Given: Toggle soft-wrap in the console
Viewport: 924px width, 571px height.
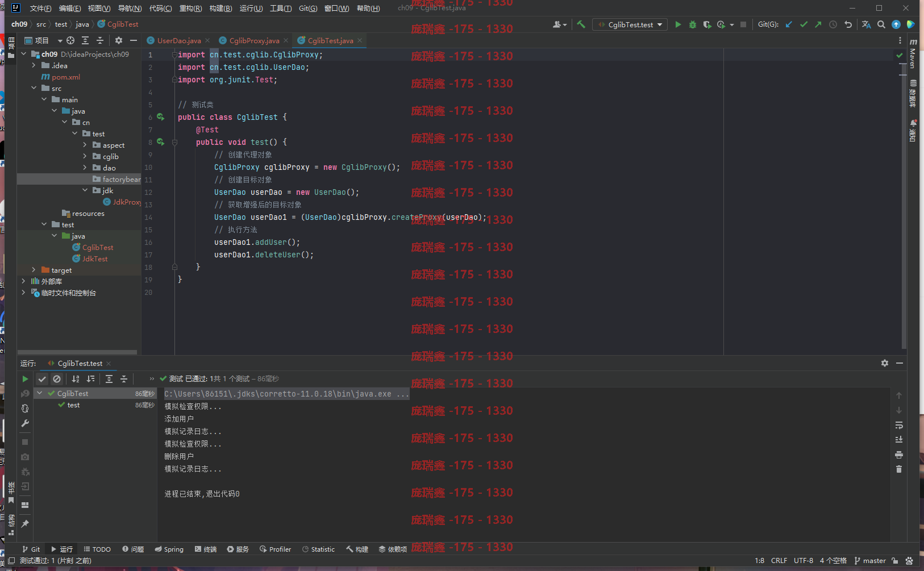Looking at the screenshot, I should (x=899, y=425).
